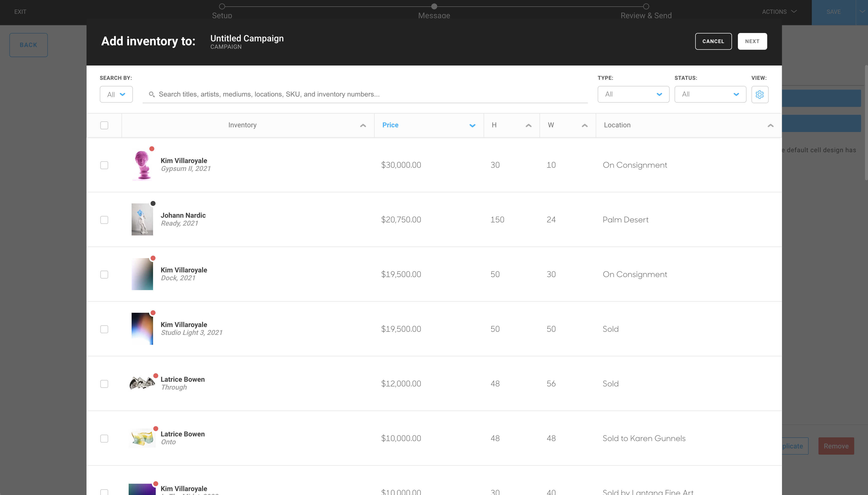
Task: Expand the ACTIONS menu
Action: pyautogui.click(x=779, y=12)
